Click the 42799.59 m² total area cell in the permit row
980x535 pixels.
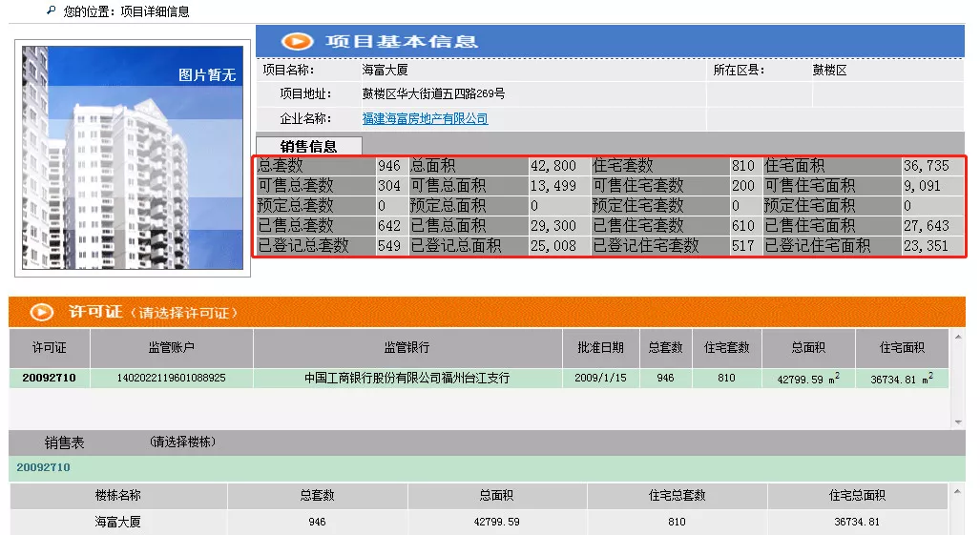(808, 379)
